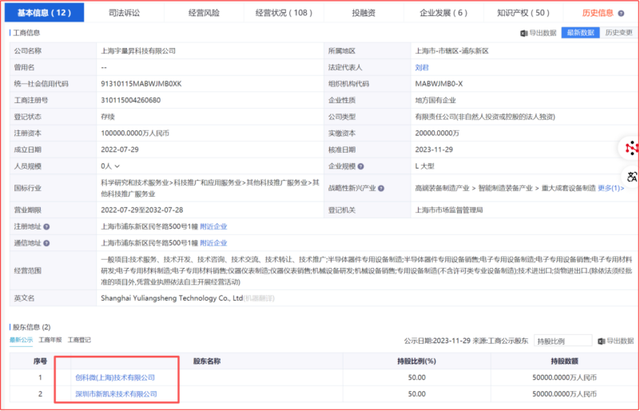The image size is (640, 411).
Task: Open the 基本信息 (12) tab
Action: click(x=44, y=13)
